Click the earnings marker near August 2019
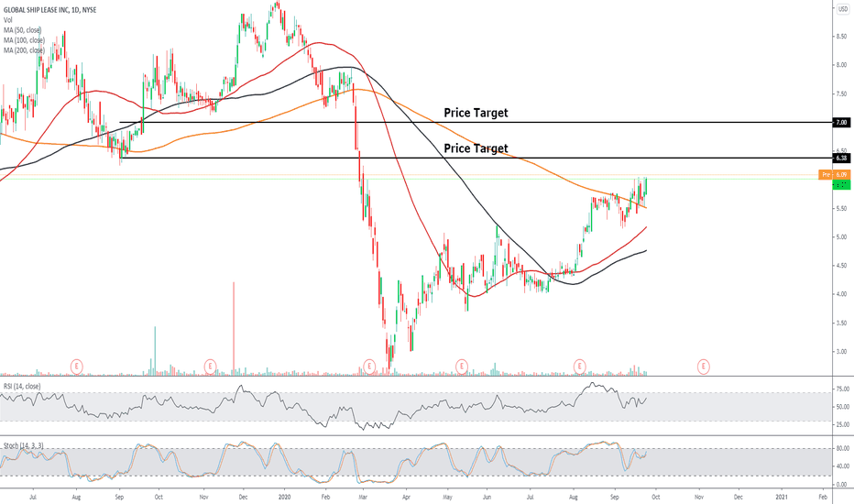 [77, 367]
